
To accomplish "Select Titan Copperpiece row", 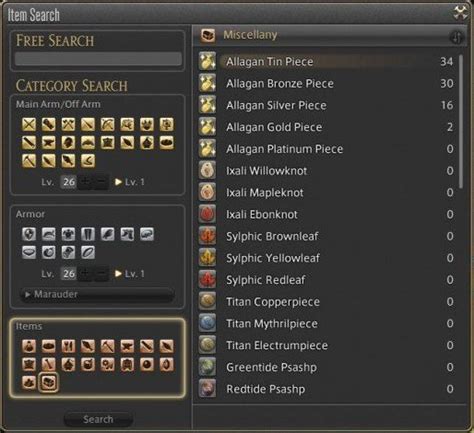I will [x=327, y=302].
